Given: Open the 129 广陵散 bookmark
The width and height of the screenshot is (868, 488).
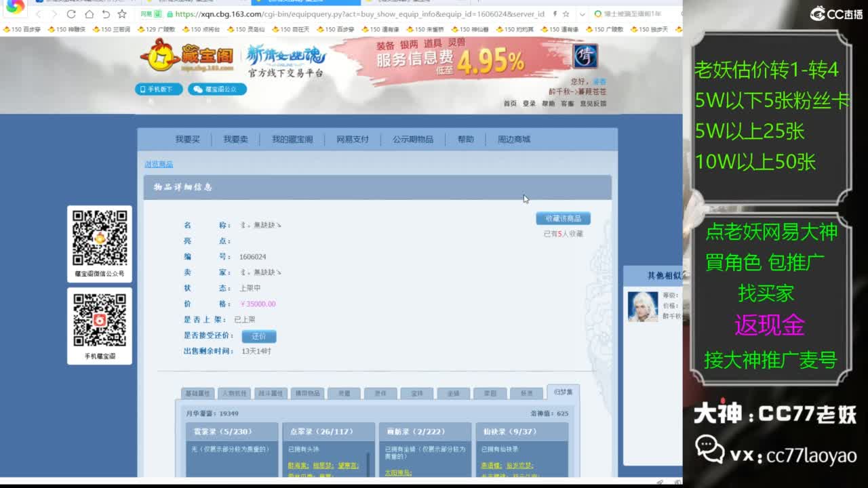Looking at the screenshot, I should (x=156, y=29).
